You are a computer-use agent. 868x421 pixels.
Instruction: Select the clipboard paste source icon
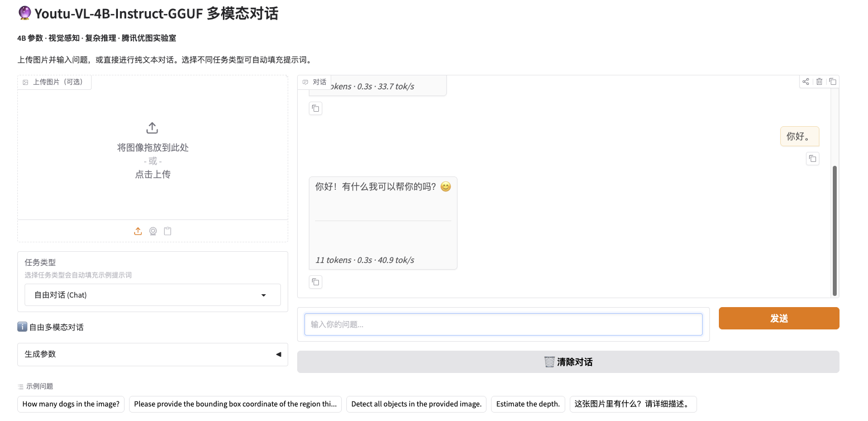[x=168, y=231]
